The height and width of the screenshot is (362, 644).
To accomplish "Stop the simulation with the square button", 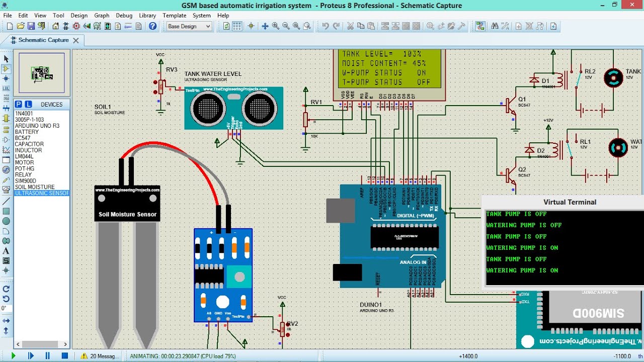I will [x=65, y=355].
